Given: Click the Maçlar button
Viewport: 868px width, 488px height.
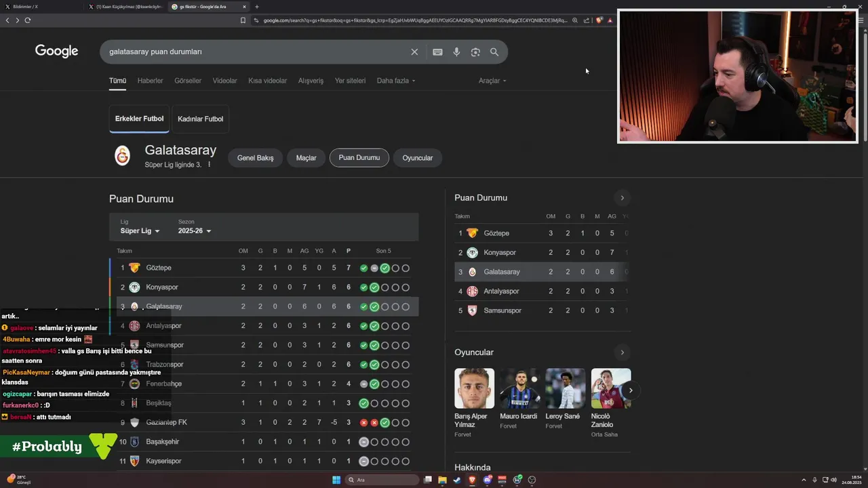Looking at the screenshot, I should [x=307, y=158].
